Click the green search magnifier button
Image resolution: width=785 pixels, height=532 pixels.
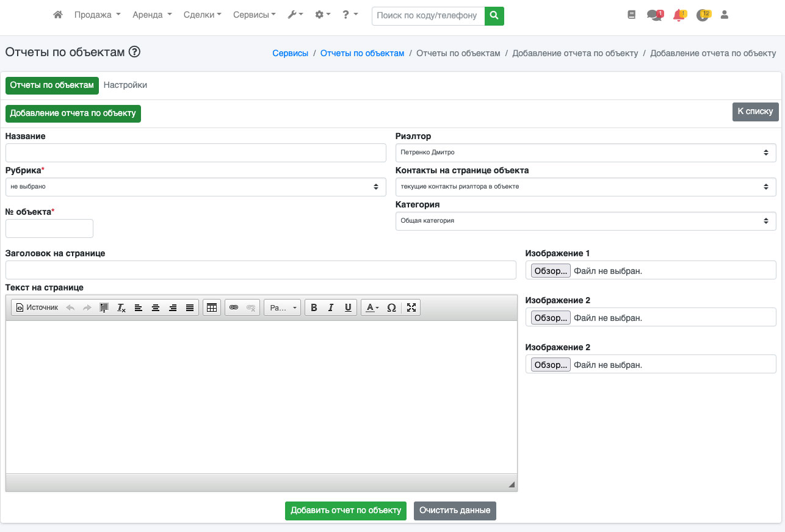[x=494, y=15]
